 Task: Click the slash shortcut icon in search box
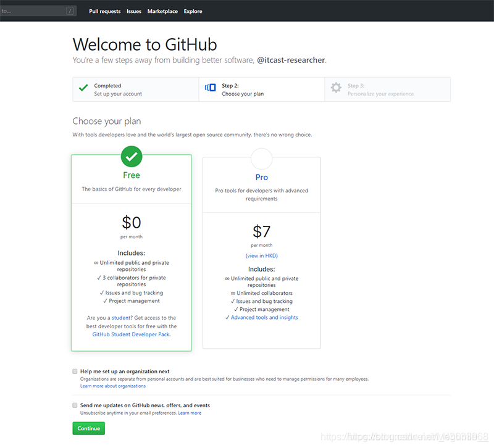click(70, 11)
